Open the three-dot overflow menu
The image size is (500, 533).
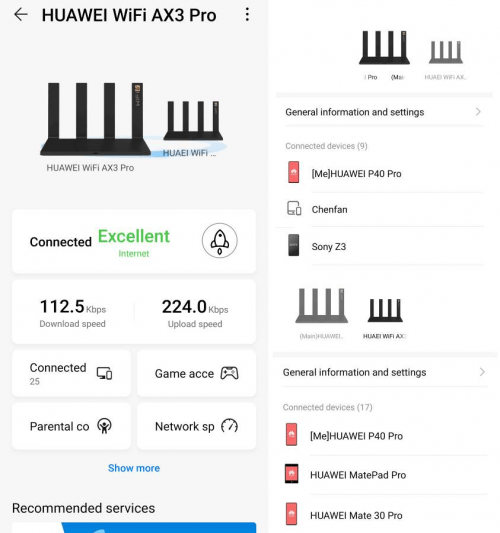(x=247, y=15)
